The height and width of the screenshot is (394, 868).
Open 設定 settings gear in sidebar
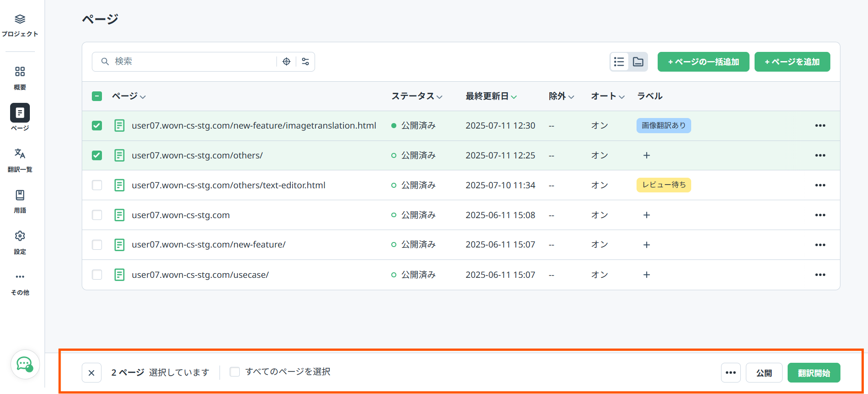(20, 236)
